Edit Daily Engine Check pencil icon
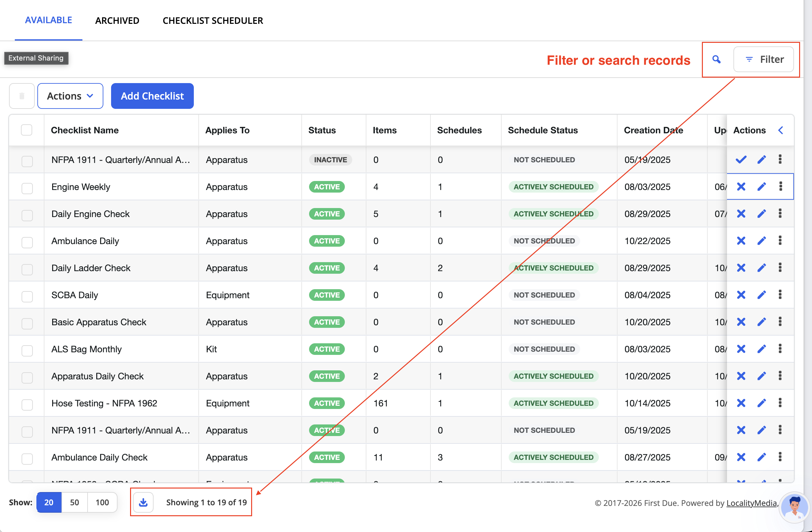The width and height of the screenshot is (812, 532). [762, 214]
